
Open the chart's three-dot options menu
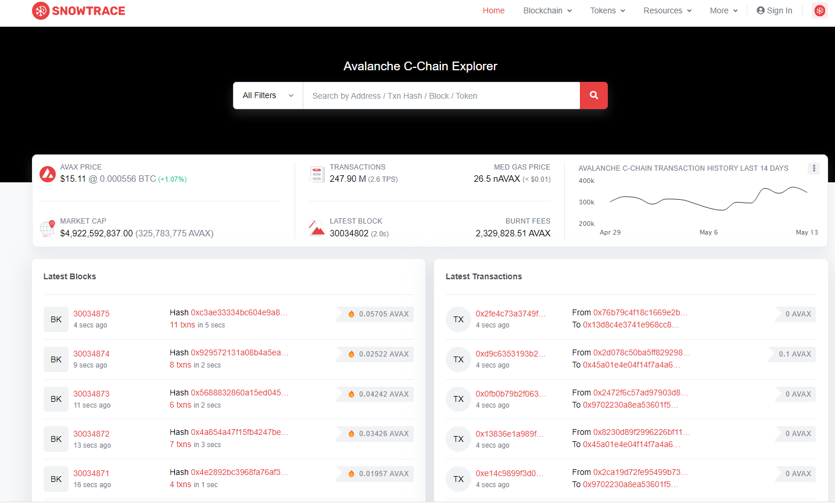point(814,168)
